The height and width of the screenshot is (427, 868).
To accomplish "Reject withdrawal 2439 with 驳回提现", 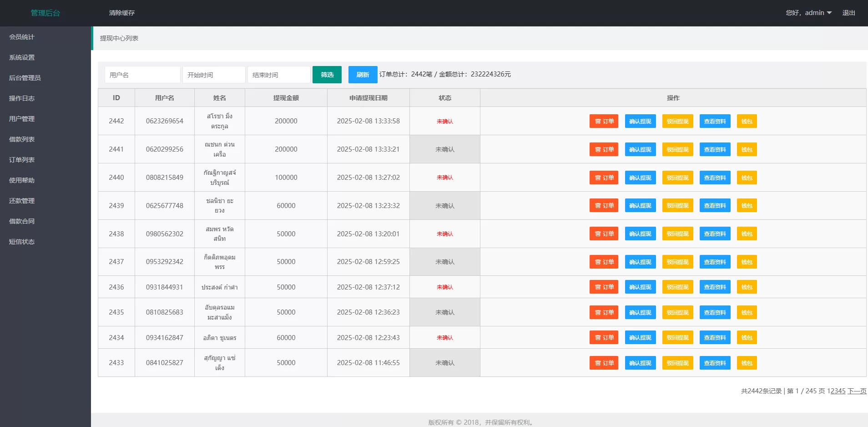I will [677, 206].
